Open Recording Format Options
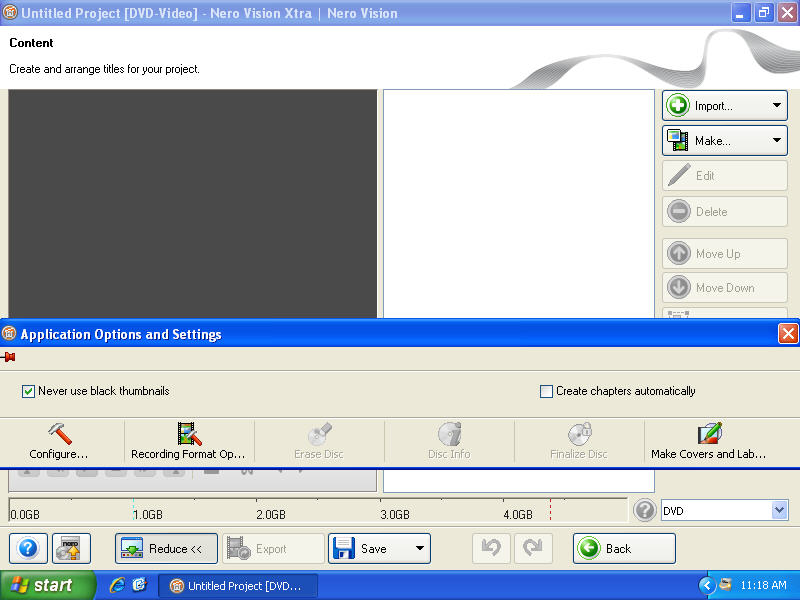 click(189, 441)
